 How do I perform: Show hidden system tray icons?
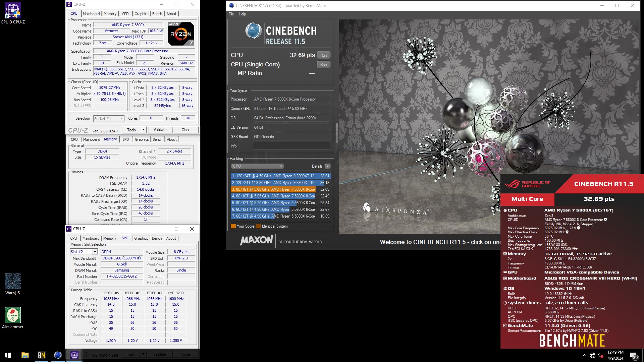[x=585, y=355]
